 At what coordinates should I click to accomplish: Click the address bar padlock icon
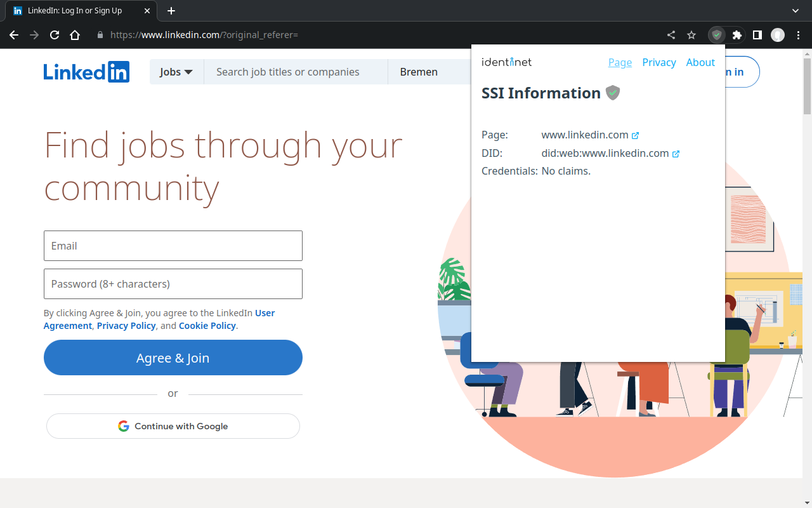pos(100,35)
